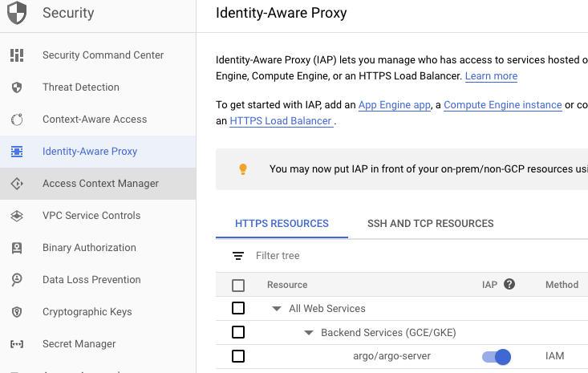
Task: Select Threat Detection shield icon
Action: 17,87
